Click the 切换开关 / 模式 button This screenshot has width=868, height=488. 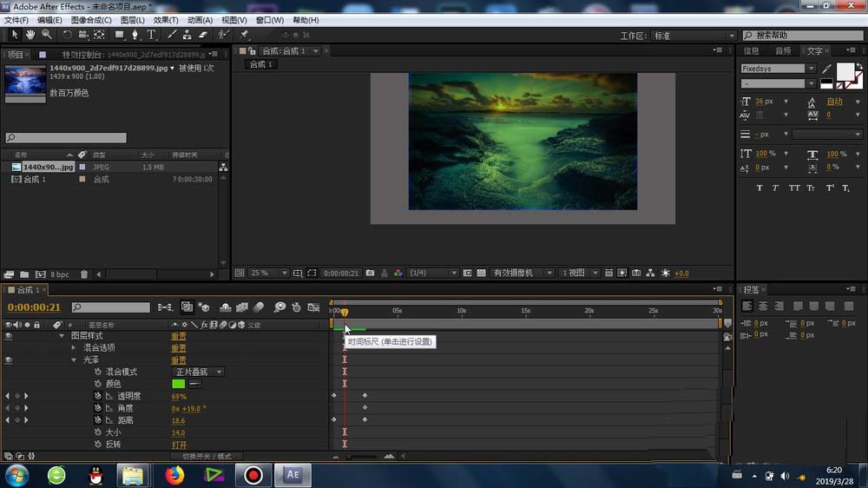coord(207,456)
